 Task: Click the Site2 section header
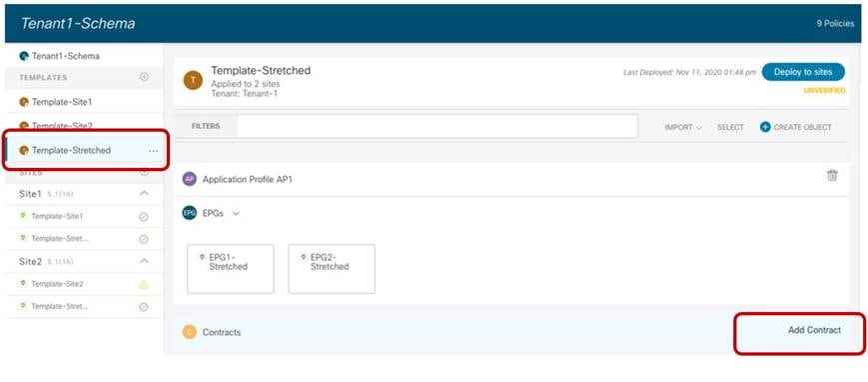pos(84,261)
